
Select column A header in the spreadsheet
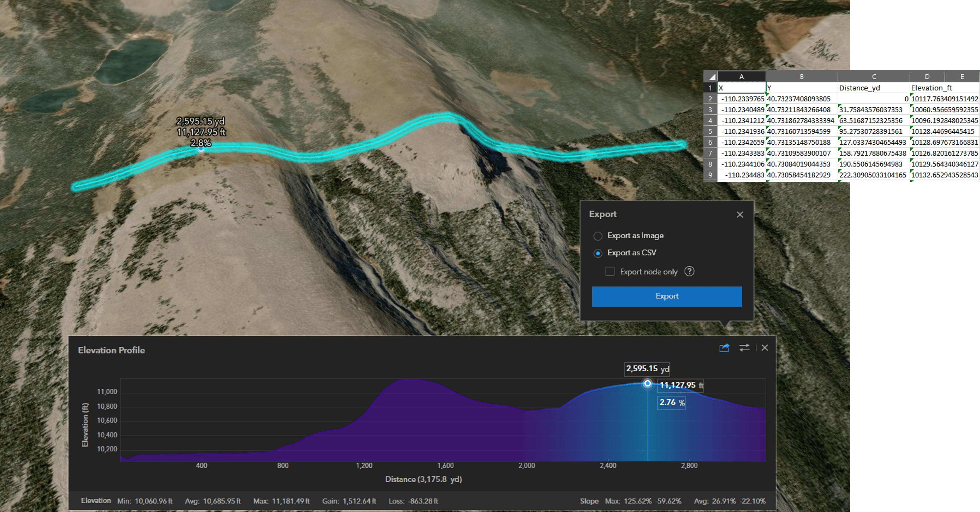(x=741, y=76)
